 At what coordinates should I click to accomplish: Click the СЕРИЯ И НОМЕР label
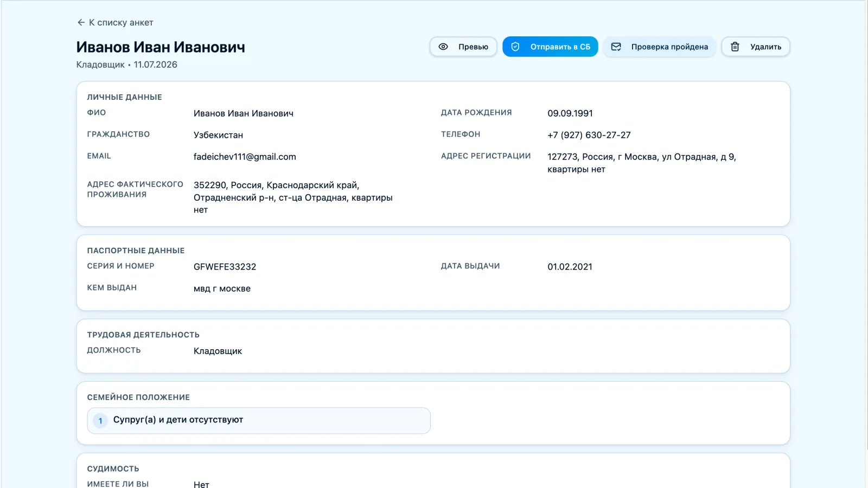point(121,266)
